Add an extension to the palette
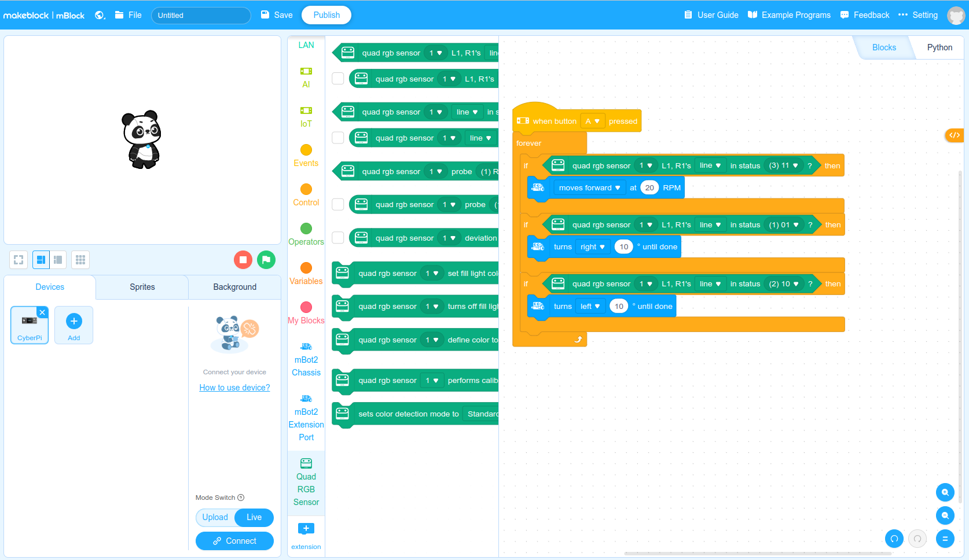Viewport: 969px width, 560px height. (306, 536)
